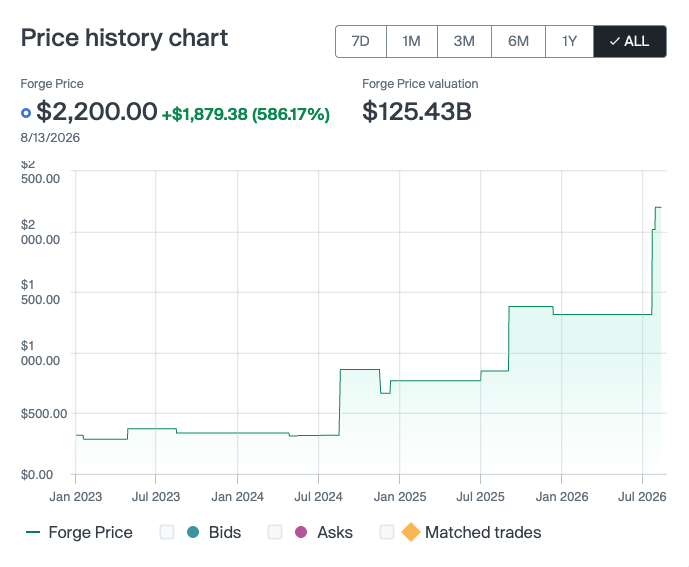689x567 pixels.
Task: Click the Jul 2026 axis label
Action: (x=642, y=497)
